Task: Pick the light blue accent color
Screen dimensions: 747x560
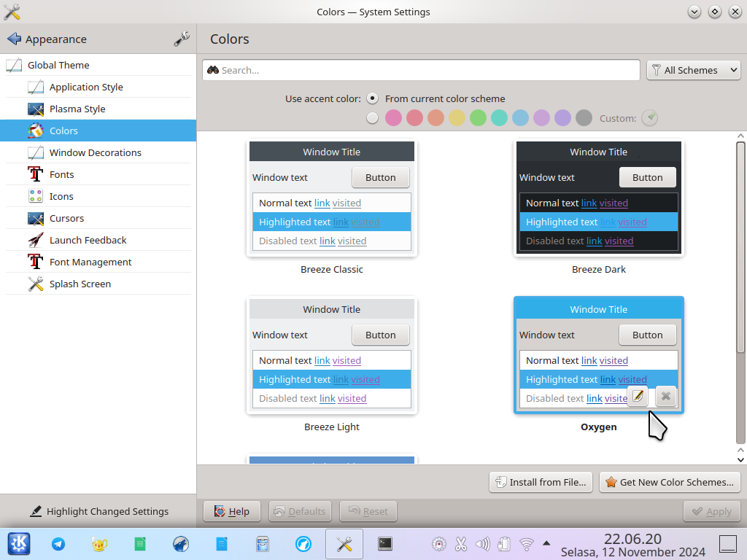Action: pyautogui.click(x=520, y=117)
